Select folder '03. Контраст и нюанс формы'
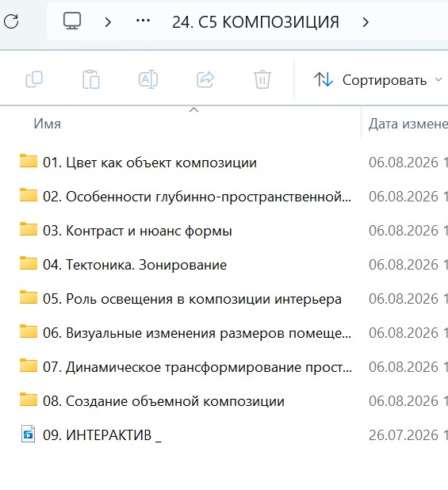 [x=137, y=231]
